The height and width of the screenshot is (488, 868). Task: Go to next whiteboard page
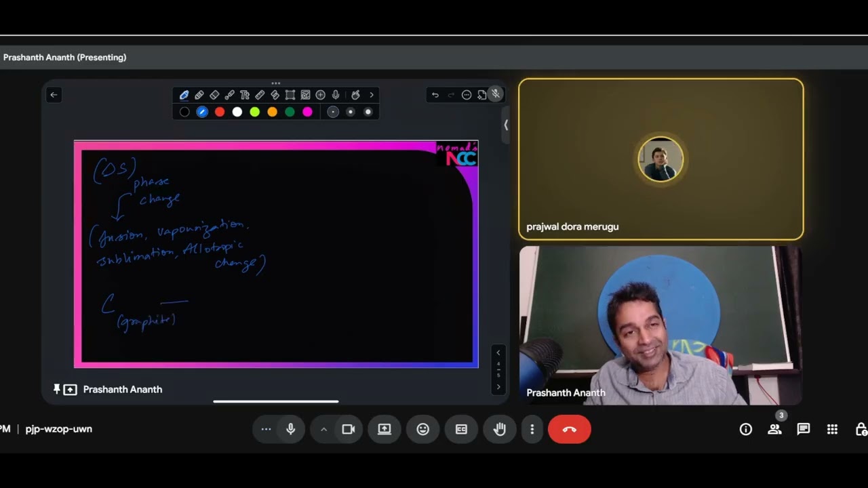tap(498, 387)
